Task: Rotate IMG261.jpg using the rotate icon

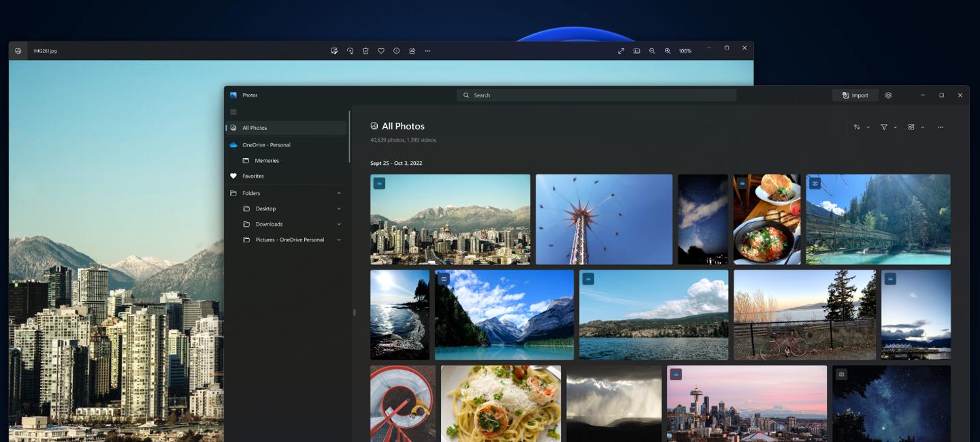Action: [x=349, y=50]
